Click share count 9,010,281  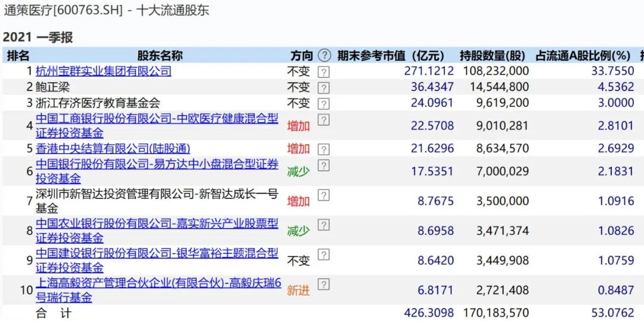coord(503,126)
